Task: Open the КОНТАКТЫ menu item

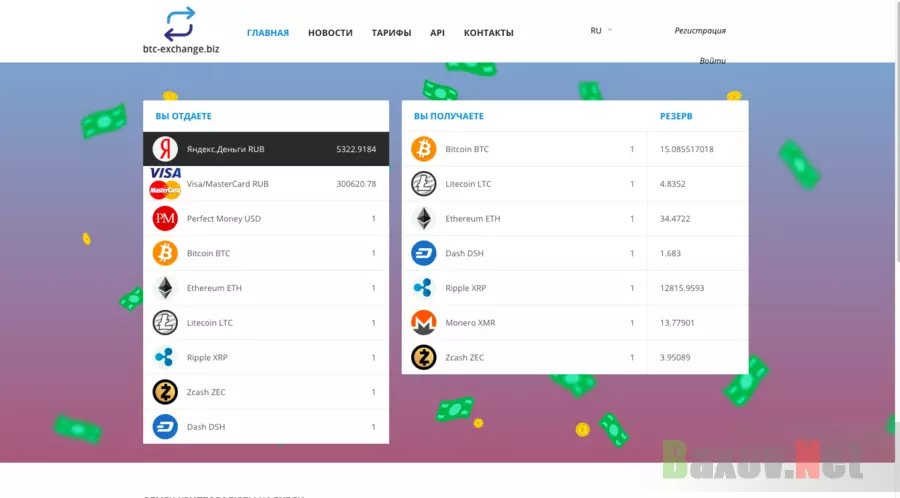Action: [x=488, y=33]
